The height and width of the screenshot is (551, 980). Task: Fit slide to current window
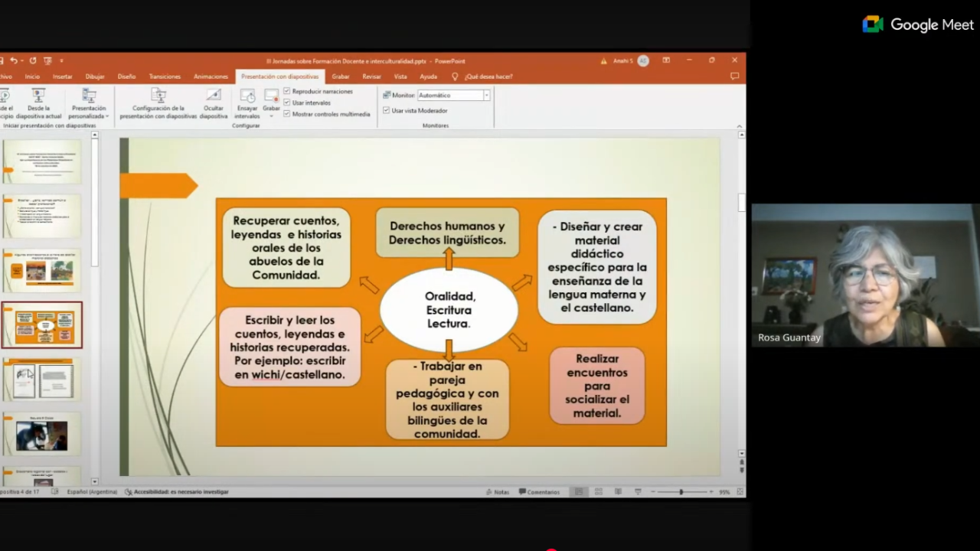(740, 492)
